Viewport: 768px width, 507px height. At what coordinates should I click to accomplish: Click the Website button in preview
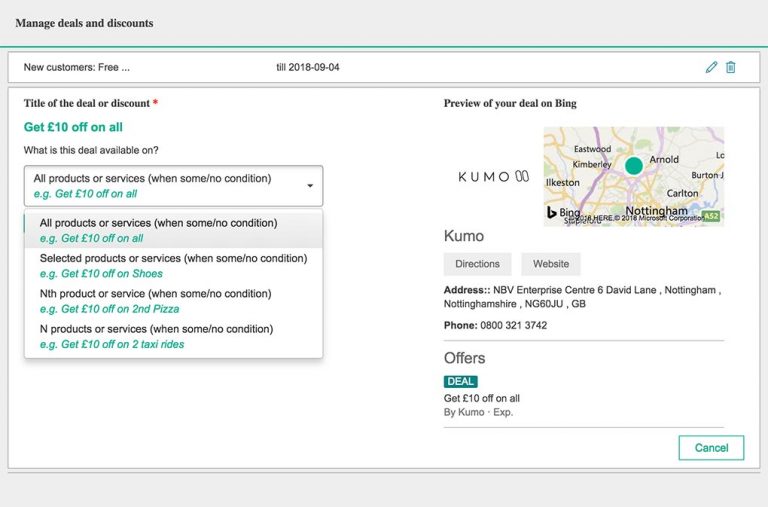[x=551, y=264]
